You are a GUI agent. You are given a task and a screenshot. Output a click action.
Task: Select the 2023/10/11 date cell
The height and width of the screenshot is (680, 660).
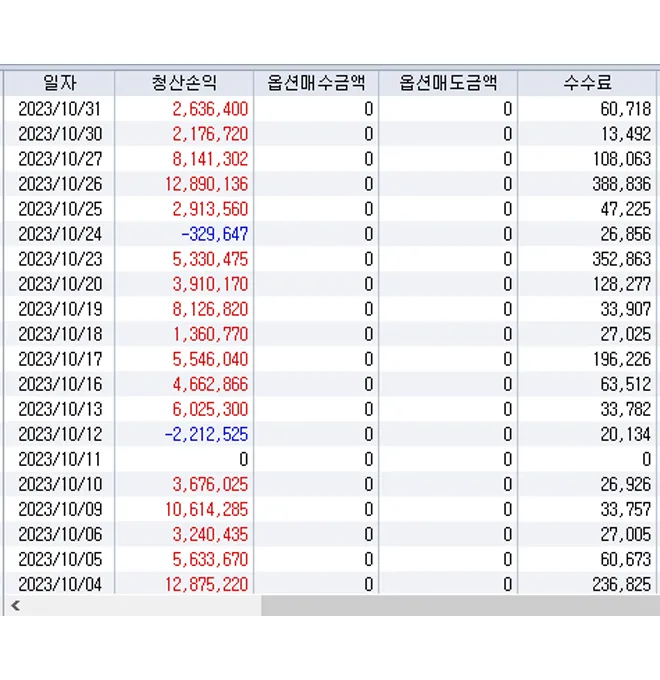coord(59,459)
